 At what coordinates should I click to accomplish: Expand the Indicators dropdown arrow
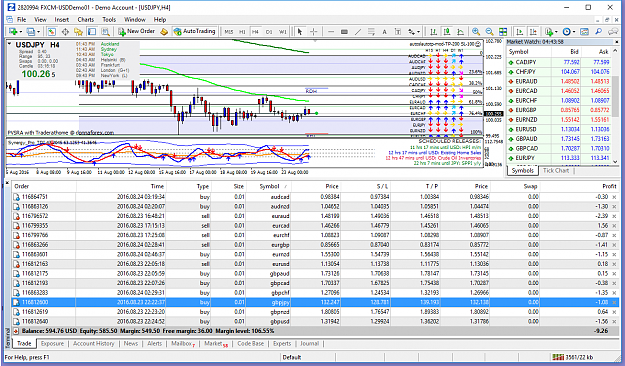(x=557, y=31)
